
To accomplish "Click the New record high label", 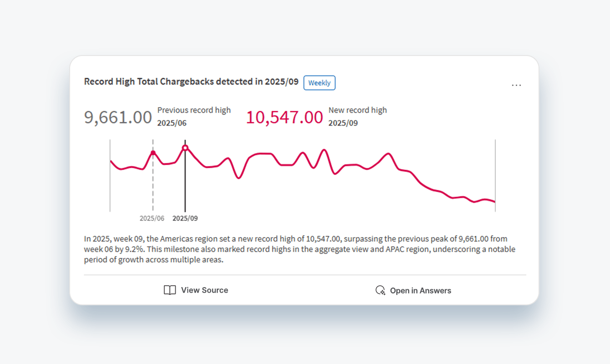I will pos(358,110).
